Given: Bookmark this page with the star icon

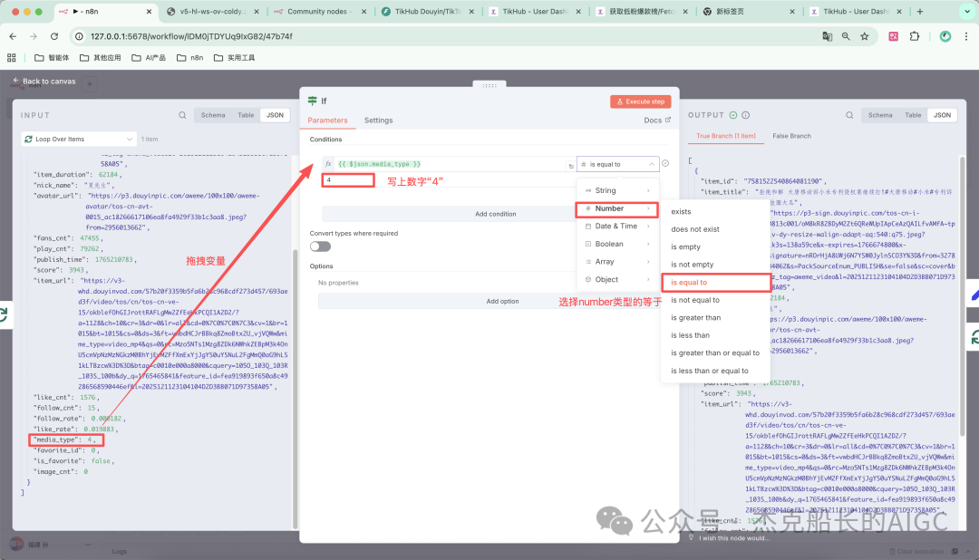Looking at the screenshot, I should click(x=865, y=36).
